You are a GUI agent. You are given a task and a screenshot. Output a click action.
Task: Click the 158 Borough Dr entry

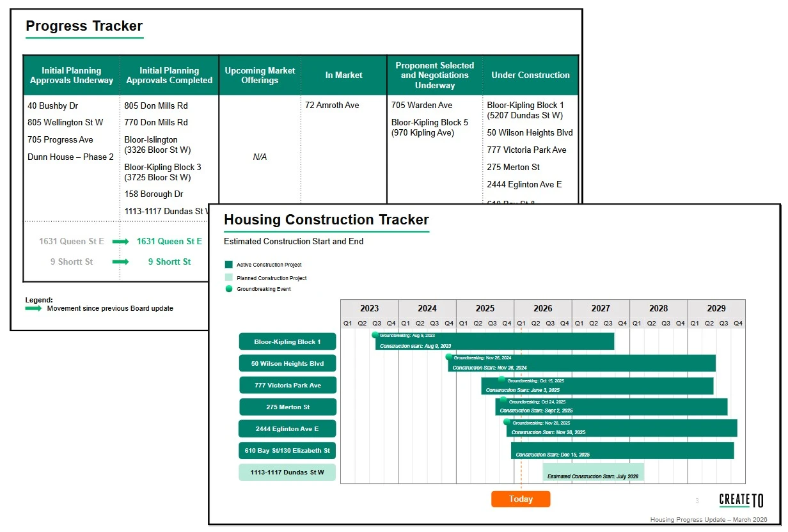tap(154, 194)
